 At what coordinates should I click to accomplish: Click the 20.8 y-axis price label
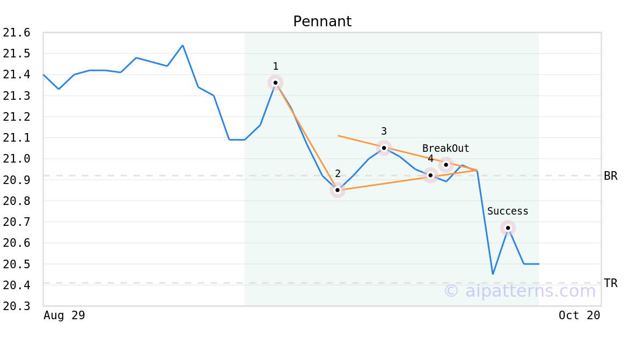pyautogui.click(x=16, y=201)
